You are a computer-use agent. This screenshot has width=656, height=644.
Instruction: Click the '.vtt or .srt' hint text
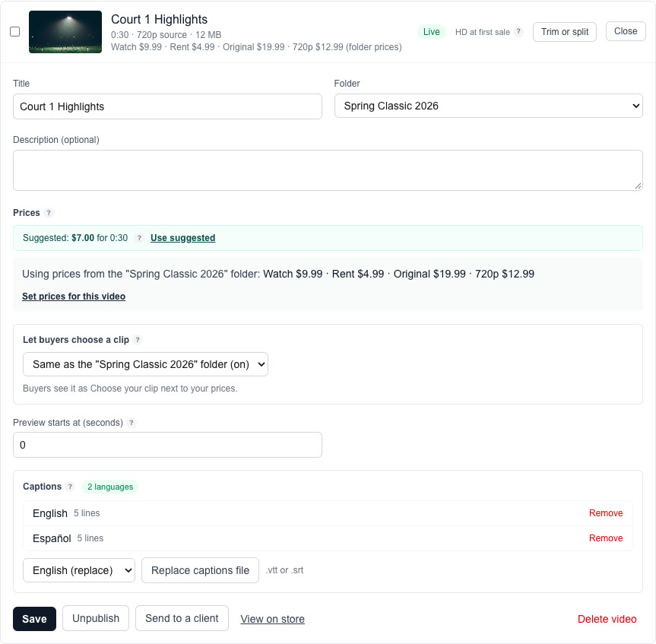pyautogui.click(x=285, y=570)
